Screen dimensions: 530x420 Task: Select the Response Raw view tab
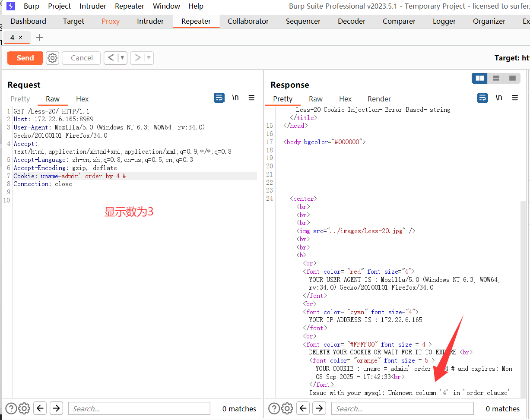click(x=316, y=99)
